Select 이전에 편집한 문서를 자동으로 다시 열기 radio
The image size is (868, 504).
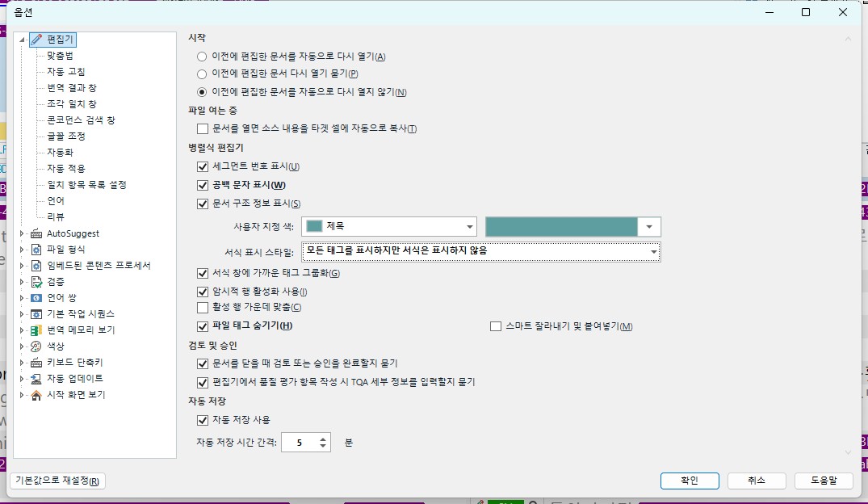click(x=202, y=57)
